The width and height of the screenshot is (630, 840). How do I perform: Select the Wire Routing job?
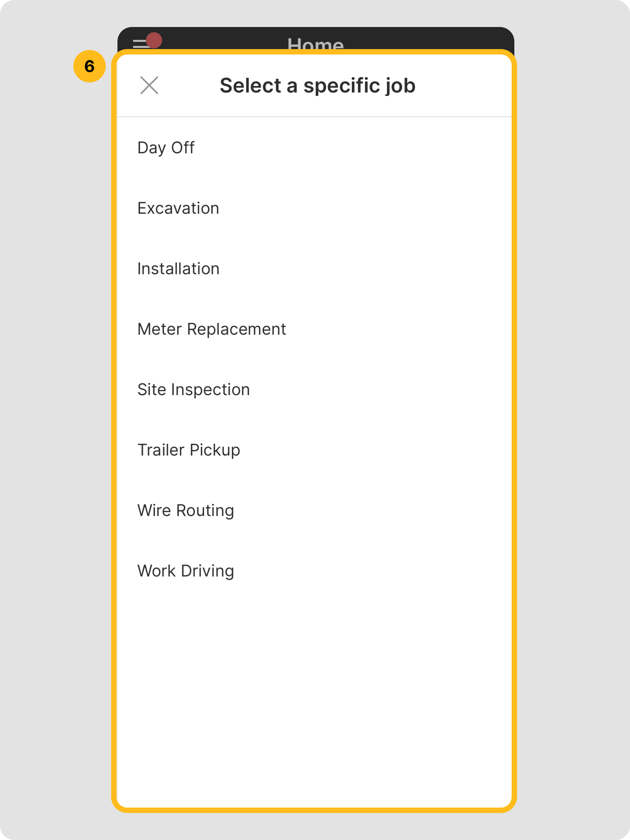186,510
